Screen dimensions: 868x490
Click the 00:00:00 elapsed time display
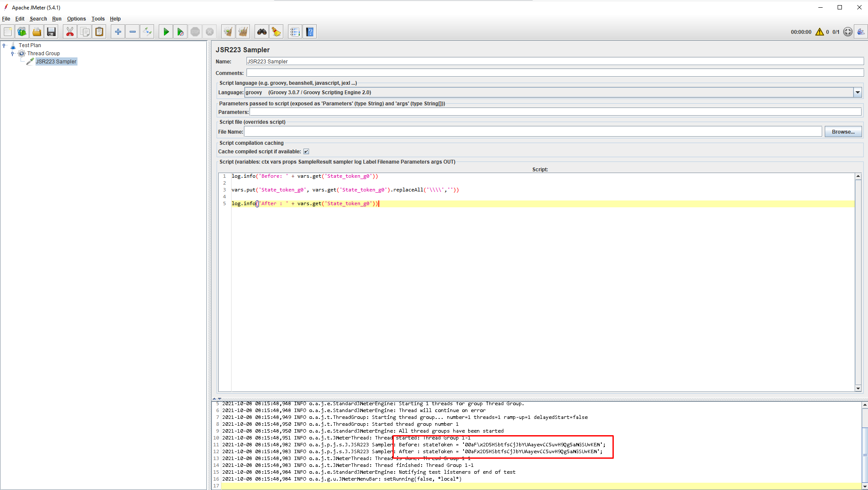coord(801,32)
